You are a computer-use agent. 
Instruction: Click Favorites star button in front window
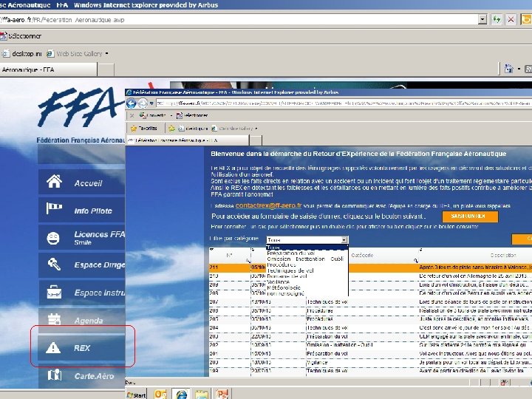tap(144, 129)
